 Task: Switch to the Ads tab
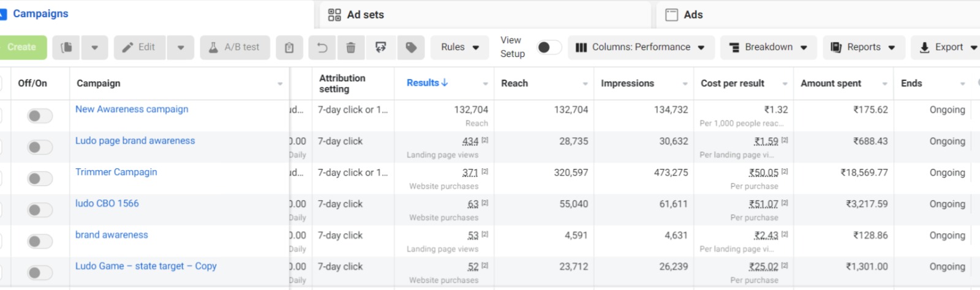[693, 15]
